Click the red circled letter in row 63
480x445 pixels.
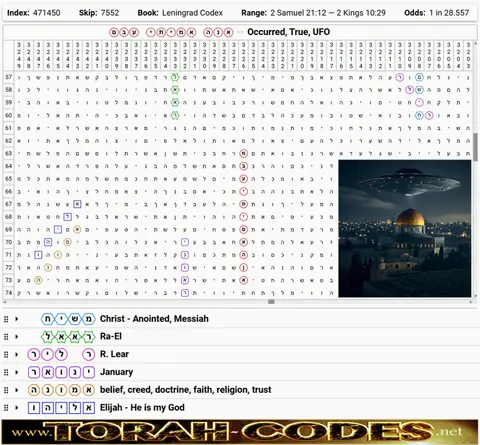[243, 154]
